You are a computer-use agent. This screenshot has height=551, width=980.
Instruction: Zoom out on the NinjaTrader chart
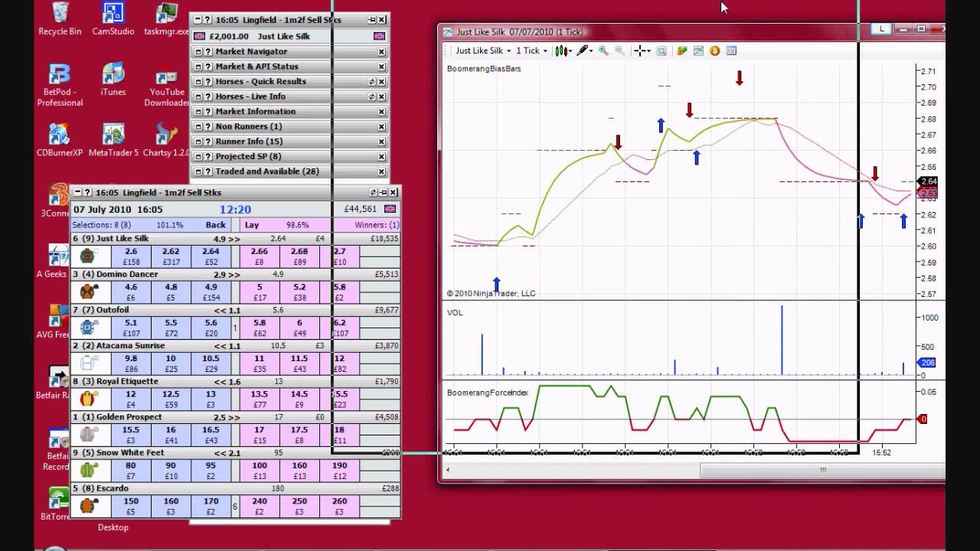[619, 51]
